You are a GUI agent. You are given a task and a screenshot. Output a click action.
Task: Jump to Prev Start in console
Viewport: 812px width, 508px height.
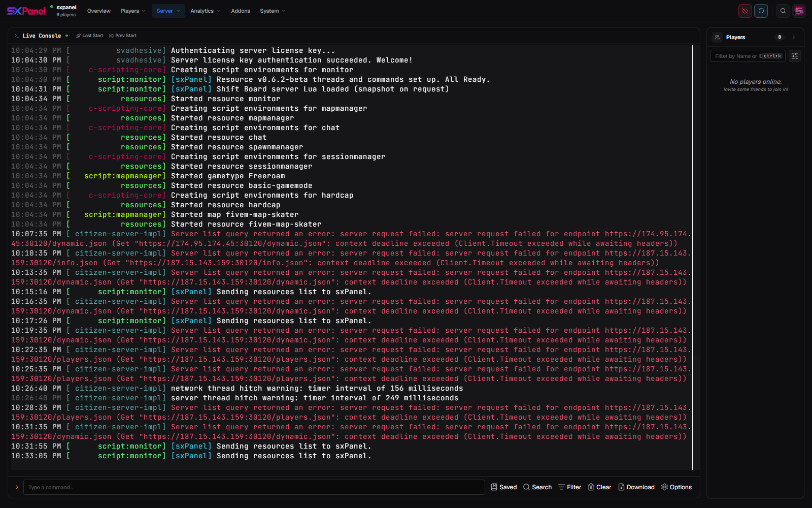tap(123, 36)
